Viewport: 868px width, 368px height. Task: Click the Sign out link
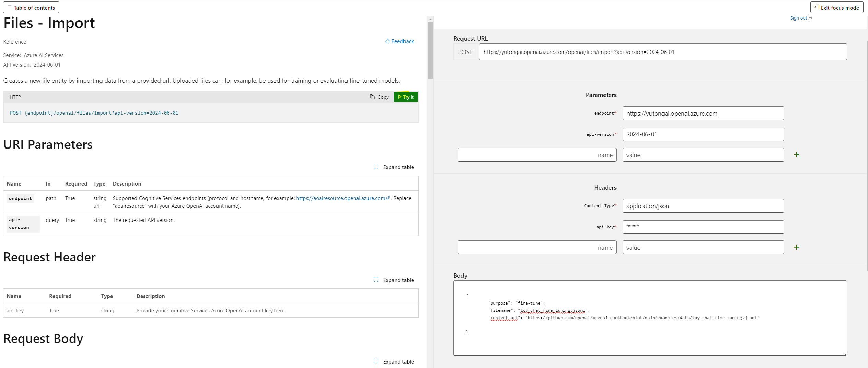(x=801, y=18)
